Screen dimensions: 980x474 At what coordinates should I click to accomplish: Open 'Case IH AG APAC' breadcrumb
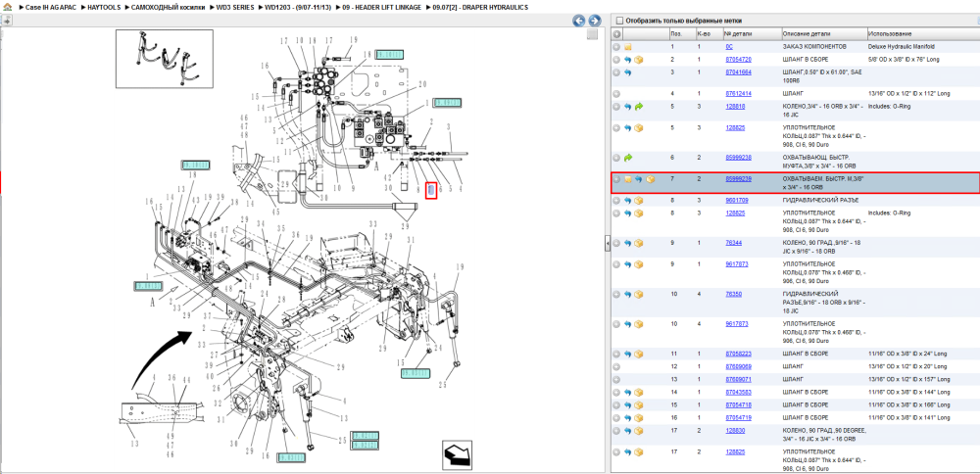coord(50,8)
